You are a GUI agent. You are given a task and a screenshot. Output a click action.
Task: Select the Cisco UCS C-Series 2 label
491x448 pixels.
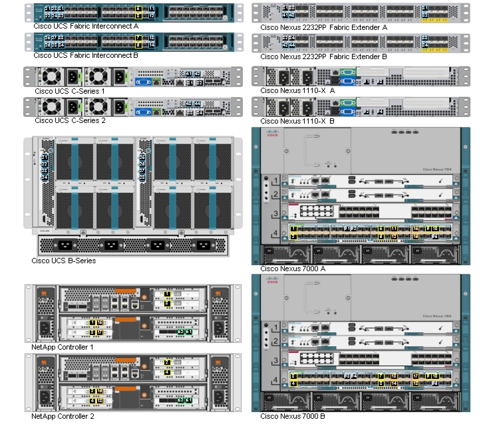point(70,120)
